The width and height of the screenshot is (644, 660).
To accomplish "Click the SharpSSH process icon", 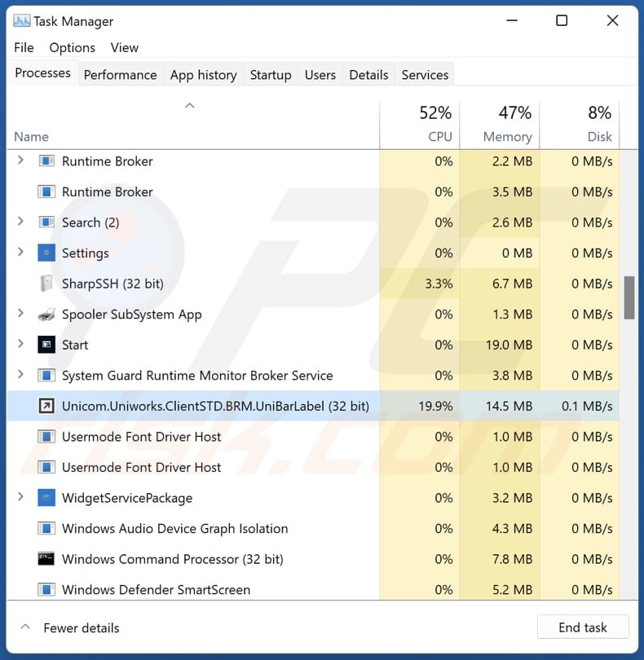I will point(46,284).
